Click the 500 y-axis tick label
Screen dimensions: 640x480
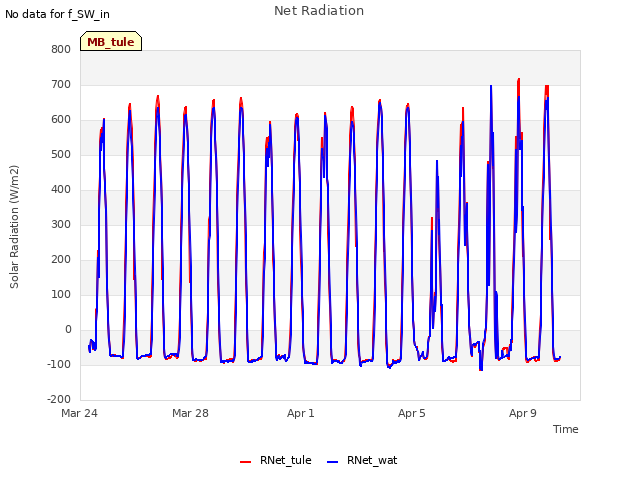tap(61, 155)
